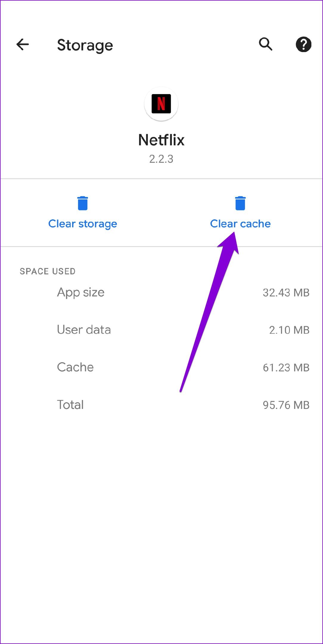Image resolution: width=323 pixels, height=644 pixels.
Task: Tap the 32.43 MB app size value
Action: pos(286,293)
